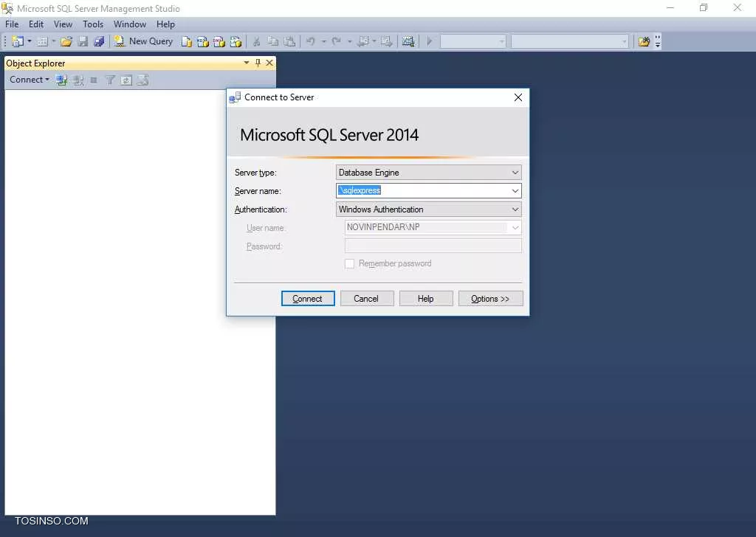Click the Connect button in dialog
The height and width of the screenshot is (537, 756).
point(308,299)
